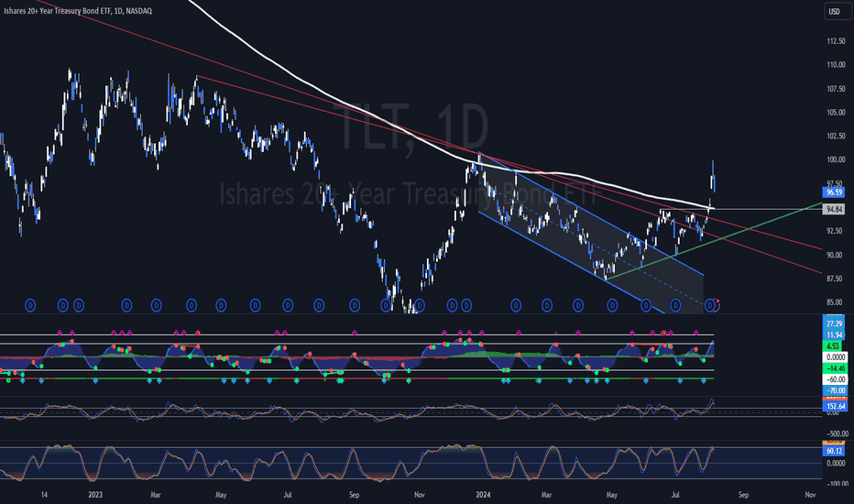Click the 92.50 price axis label
Viewport: 854px width, 504px height.
[836, 231]
